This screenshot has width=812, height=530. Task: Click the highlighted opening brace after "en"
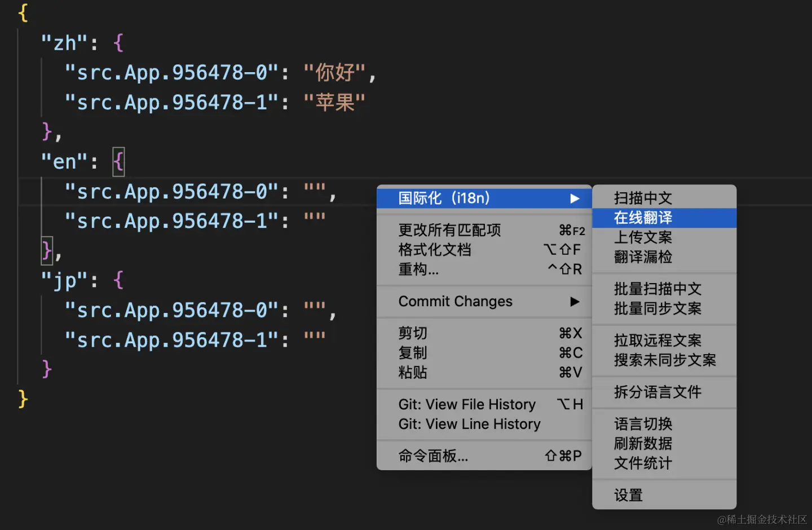point(118,162)
